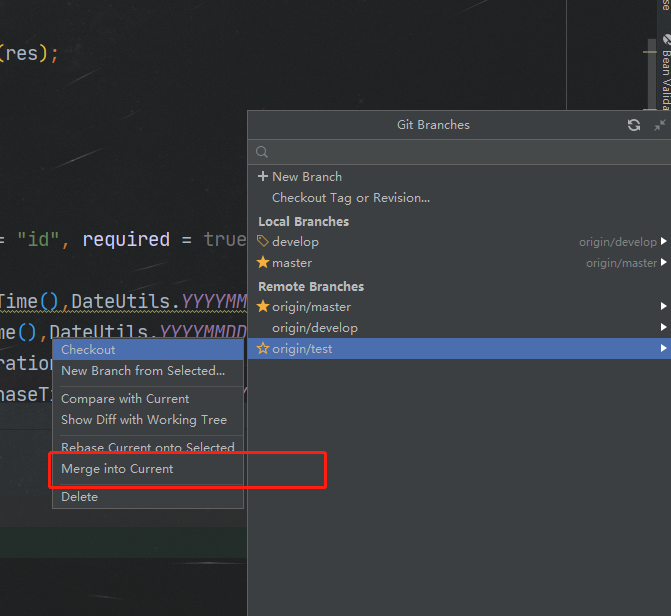Screen dimensions: 671x616
Task: Select the local master branch
Action: coord(459,263)
